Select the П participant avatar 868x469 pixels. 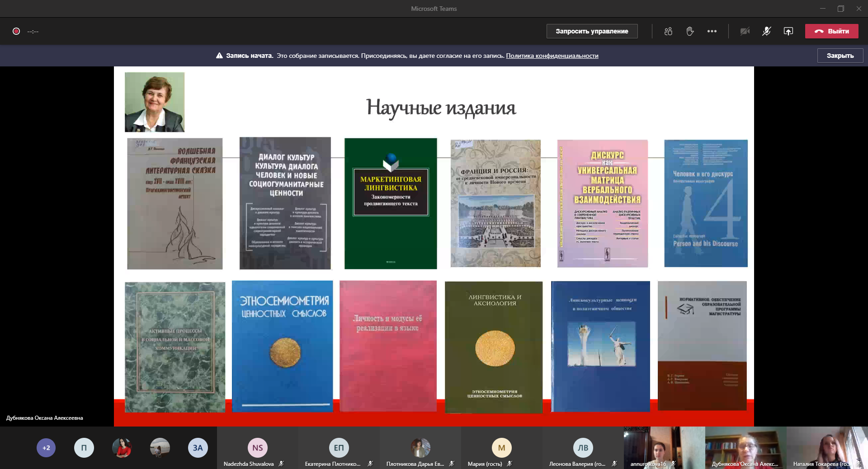click(x=84, y=448)
